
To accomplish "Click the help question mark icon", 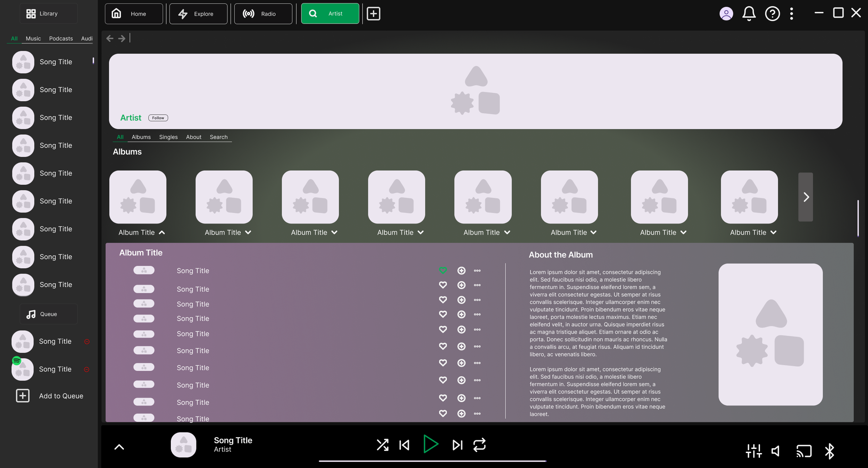I will point(772,14).
